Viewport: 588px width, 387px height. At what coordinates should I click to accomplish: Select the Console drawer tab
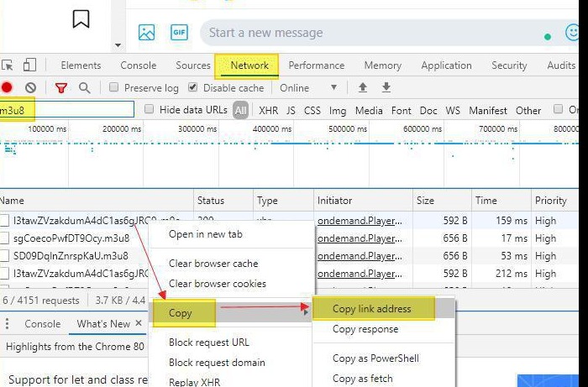(42, 324)
